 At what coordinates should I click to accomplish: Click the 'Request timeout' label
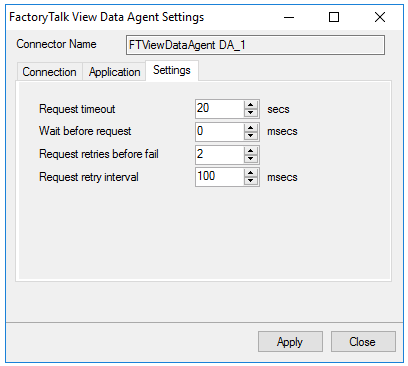[x=77, y=109]
